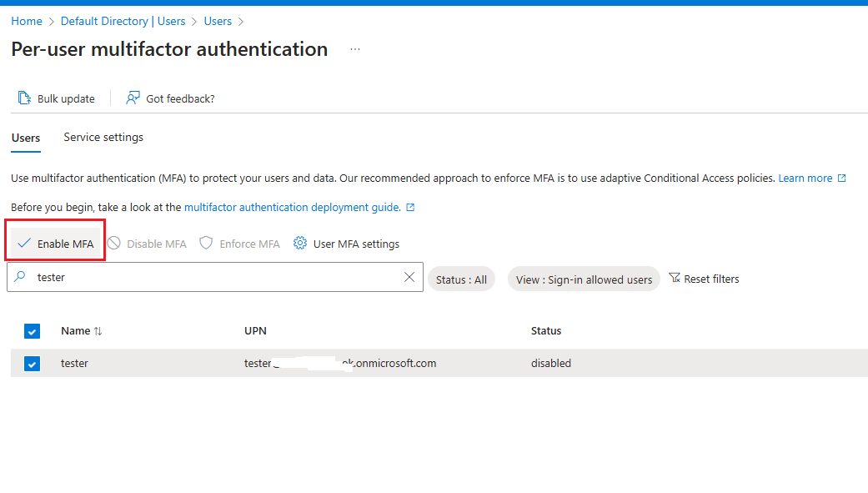
Task: Navigate to Default Directory | Users breadcrumb
Action: (123, 21)
